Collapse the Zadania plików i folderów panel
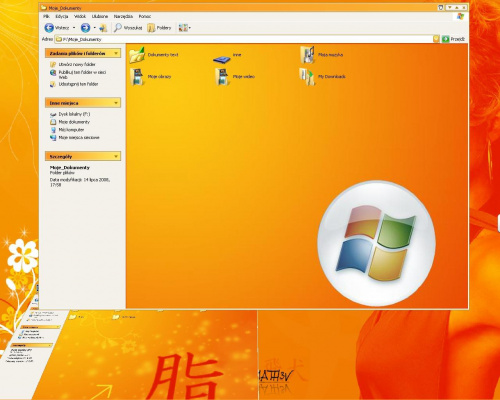The image size is (500, 400). coord(116,53)
